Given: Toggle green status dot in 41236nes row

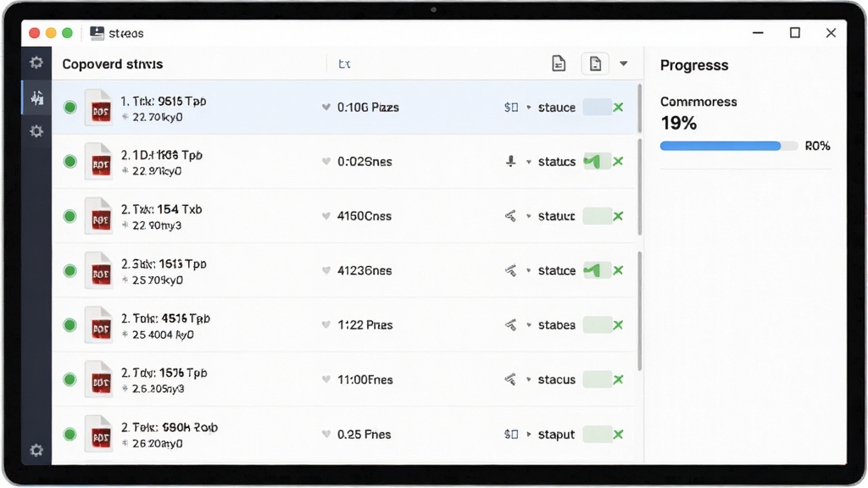Looking at the screenshot, I should click(x=70, y=270).
